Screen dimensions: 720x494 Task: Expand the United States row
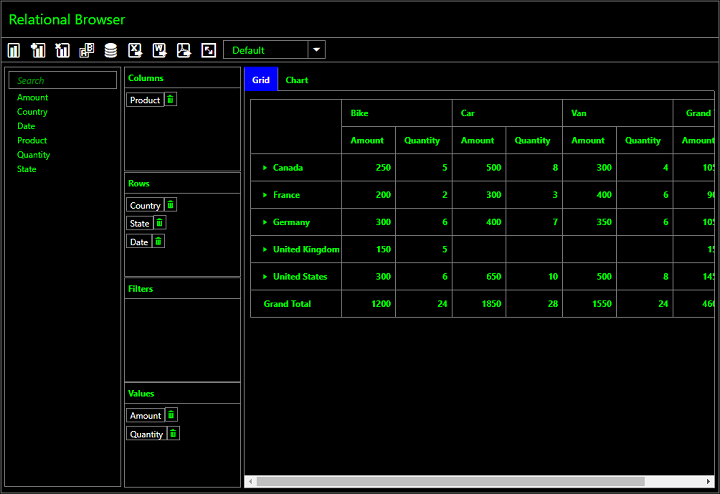click(x=265, y=277)
